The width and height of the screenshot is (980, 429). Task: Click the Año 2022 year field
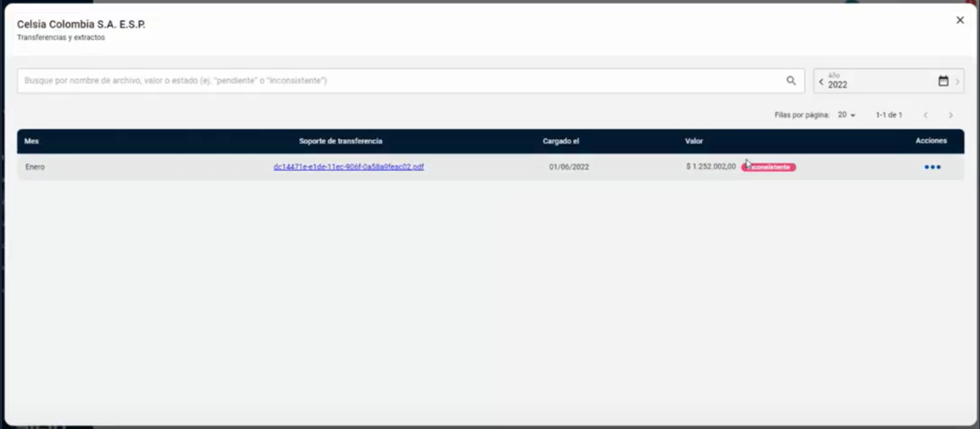pyautogui.click(x=889, y=81)
